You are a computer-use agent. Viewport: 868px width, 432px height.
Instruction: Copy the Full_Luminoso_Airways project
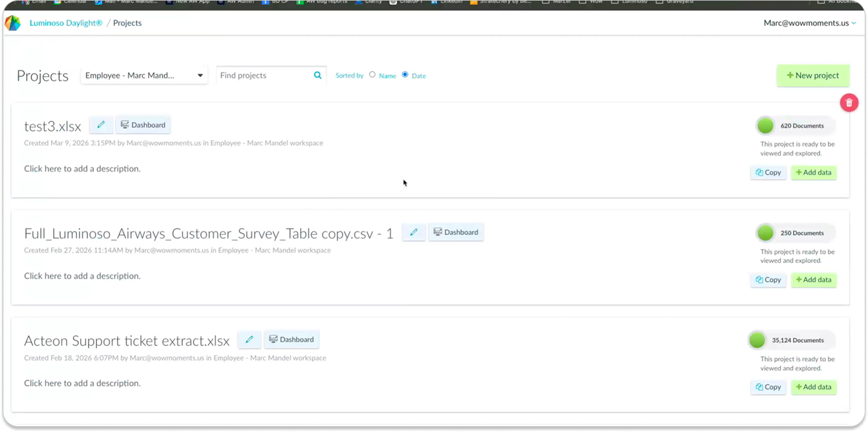pyautogui.click(x=768, y=280)
